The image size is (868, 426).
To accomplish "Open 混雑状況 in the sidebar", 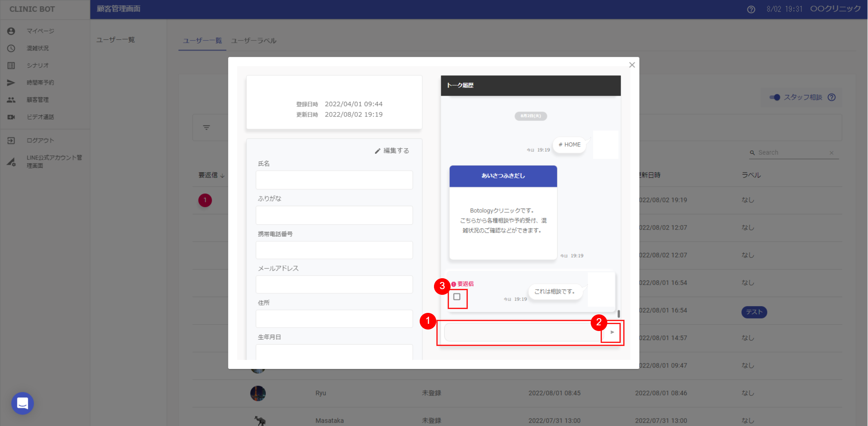I will pos(38,48).
